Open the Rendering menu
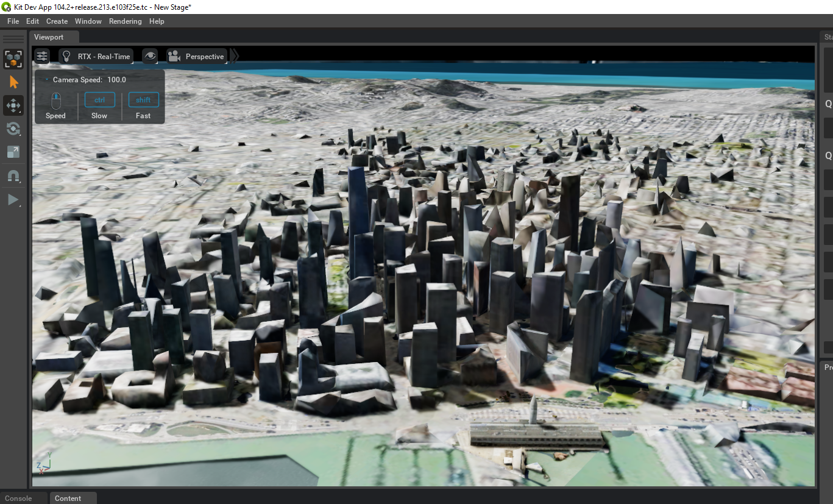 pyautogui.click(x=125, y=21)
